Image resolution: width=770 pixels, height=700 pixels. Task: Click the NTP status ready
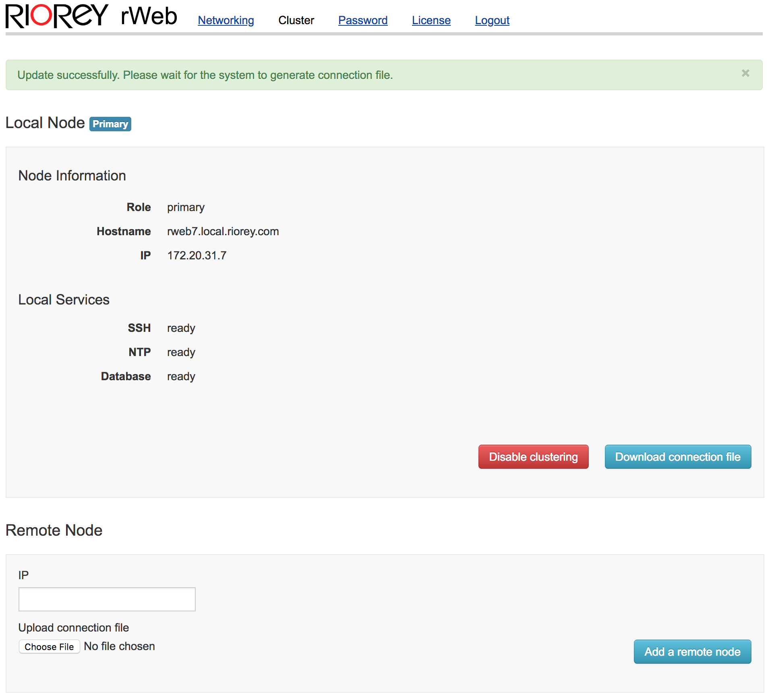click(181, 352)
